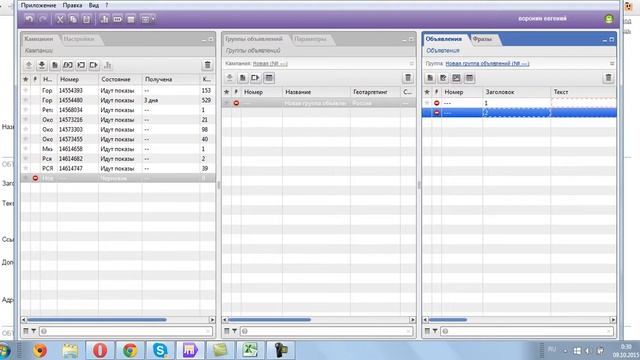Redo action in the main toolbar
The height and width of the screenshot is (360, 640).
pos(42,19)
